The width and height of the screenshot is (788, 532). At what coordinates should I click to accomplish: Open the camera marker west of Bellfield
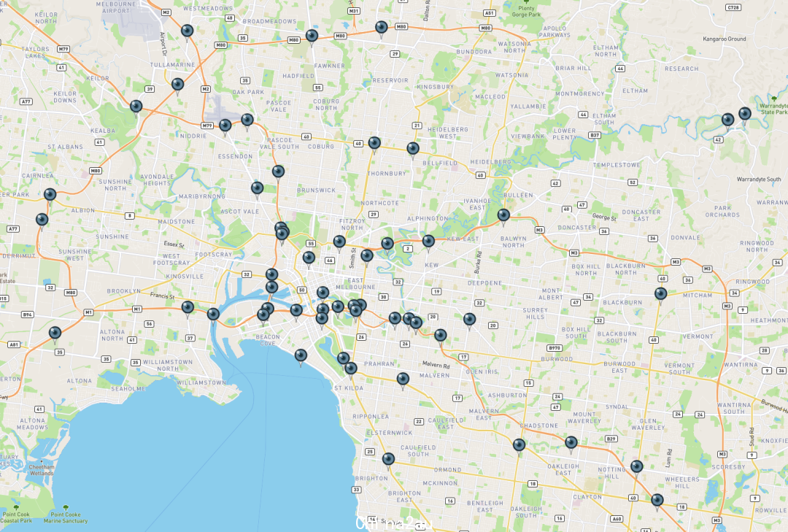pos(412,150)
